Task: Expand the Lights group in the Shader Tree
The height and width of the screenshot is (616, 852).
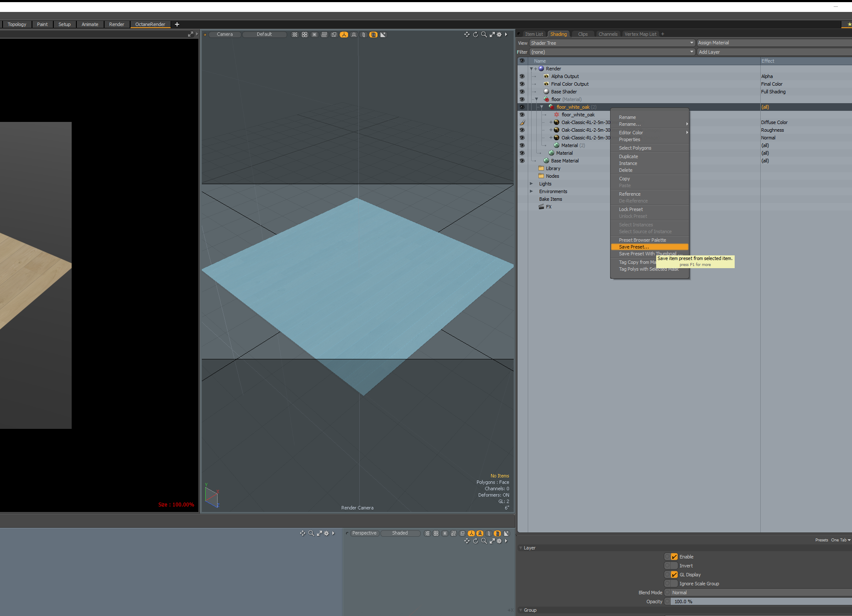Action: (531, 184)
